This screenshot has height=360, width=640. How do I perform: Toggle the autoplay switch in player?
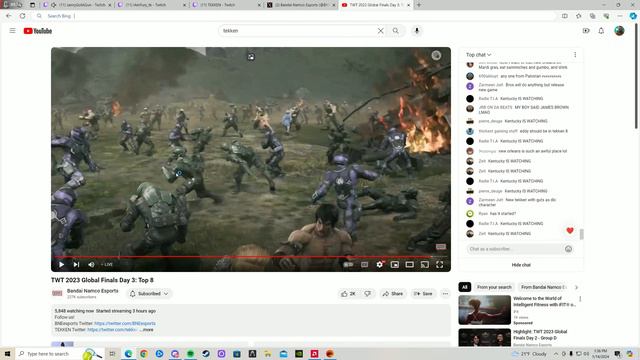[x=348, y=264]
